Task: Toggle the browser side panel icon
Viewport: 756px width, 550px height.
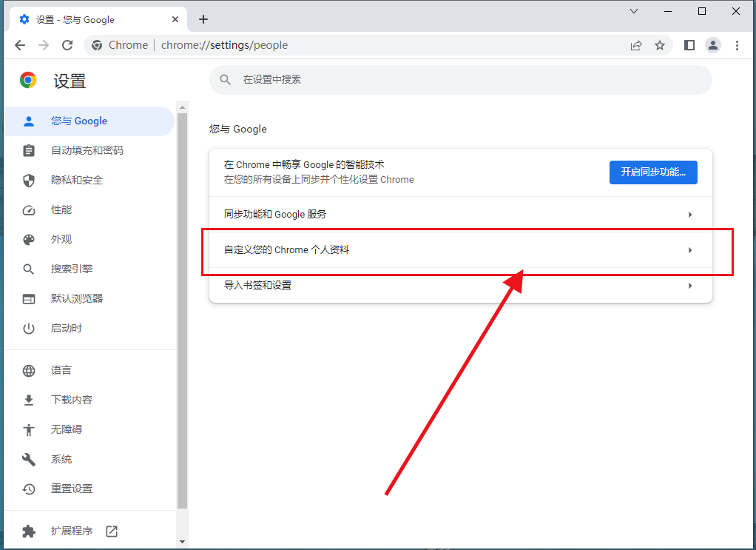Action: click(x=689, y=45)
